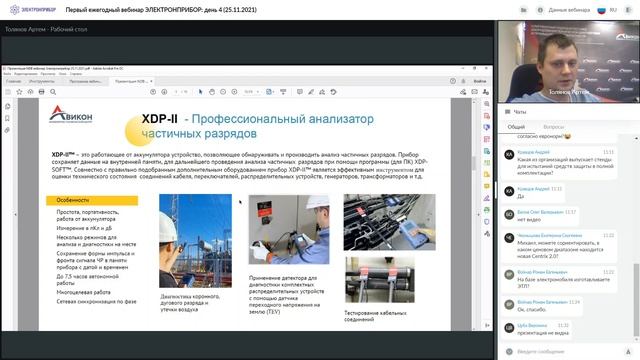
Task: Select the Hand pan tool
Action: click(212, 92)
